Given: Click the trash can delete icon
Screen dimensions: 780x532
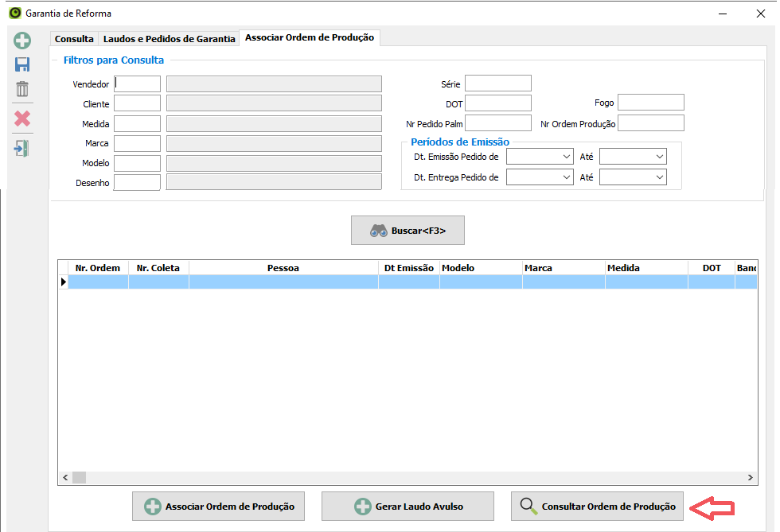Looking at the screenshot, I should (22, 89).
